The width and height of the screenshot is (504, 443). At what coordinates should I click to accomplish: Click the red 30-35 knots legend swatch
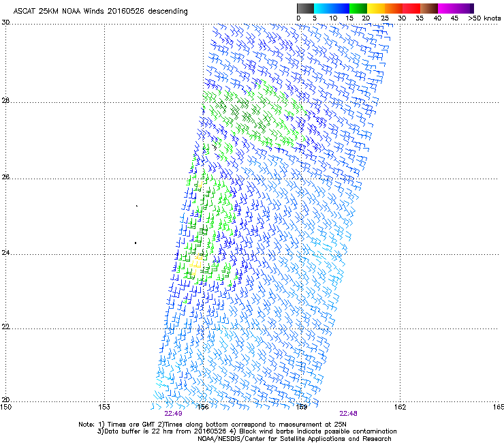[411, 8]
